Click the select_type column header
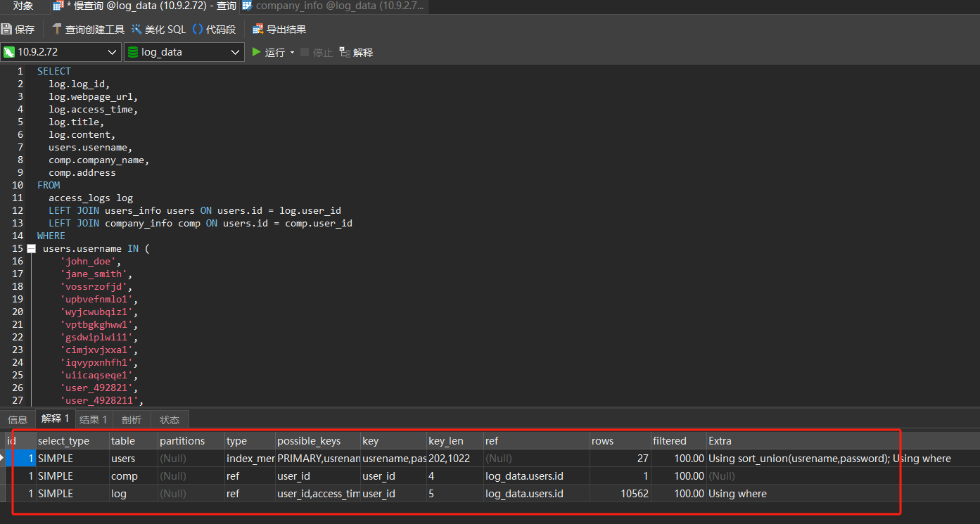The image size is (980, 524). point(72,441)
